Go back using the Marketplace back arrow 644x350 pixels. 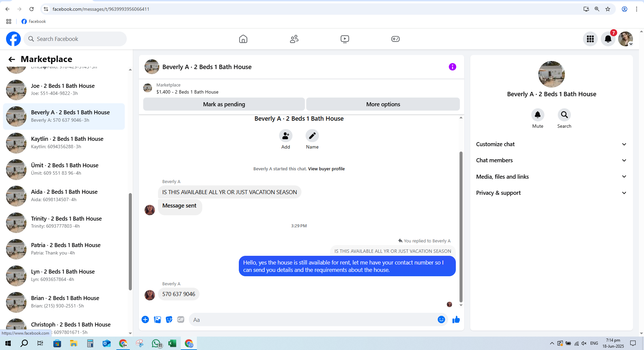[x=12, y=59]
